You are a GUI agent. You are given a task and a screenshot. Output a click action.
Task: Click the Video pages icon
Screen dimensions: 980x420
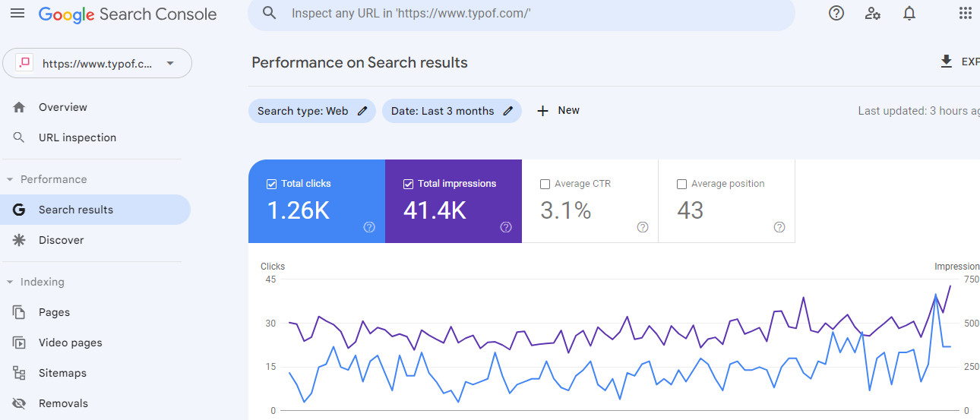point(20,343)
